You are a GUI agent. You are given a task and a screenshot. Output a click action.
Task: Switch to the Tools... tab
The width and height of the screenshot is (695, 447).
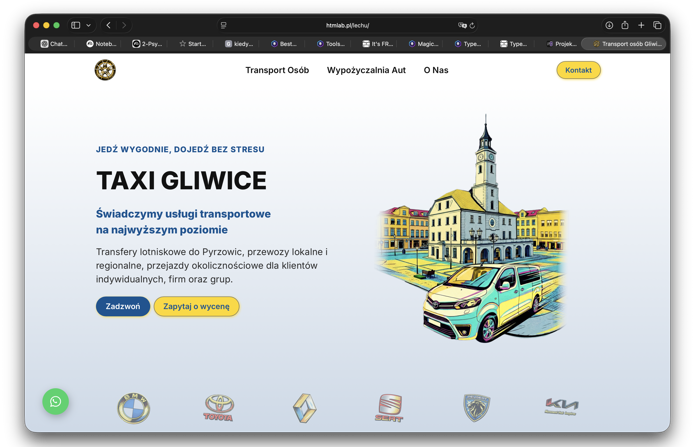click(331, 44)
